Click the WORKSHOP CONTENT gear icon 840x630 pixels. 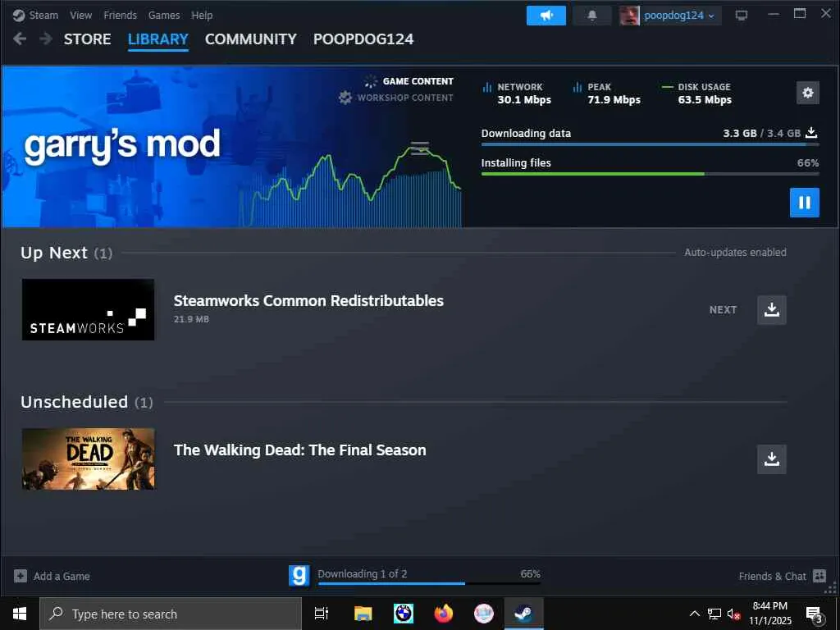345,98
